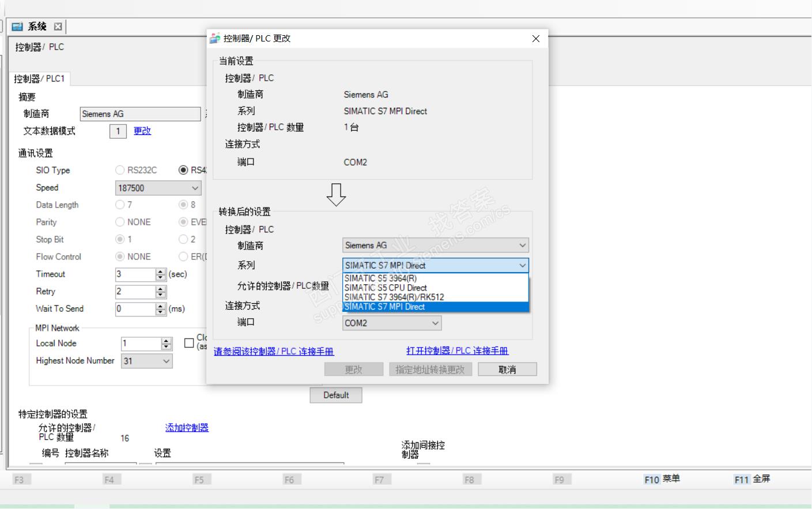Screen dimensions: 812x509
Task: Click the 取消 button
Action: pos(507,370)
